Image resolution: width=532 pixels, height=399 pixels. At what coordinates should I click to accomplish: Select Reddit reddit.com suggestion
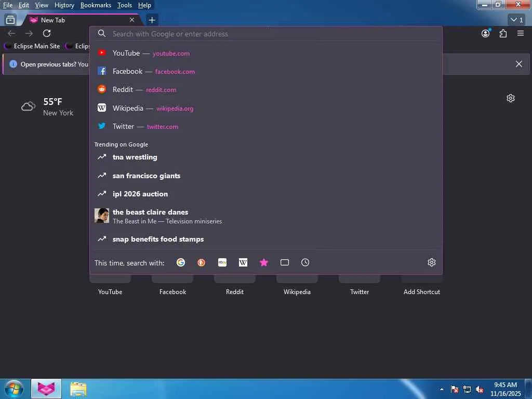(x=266, y=89)
